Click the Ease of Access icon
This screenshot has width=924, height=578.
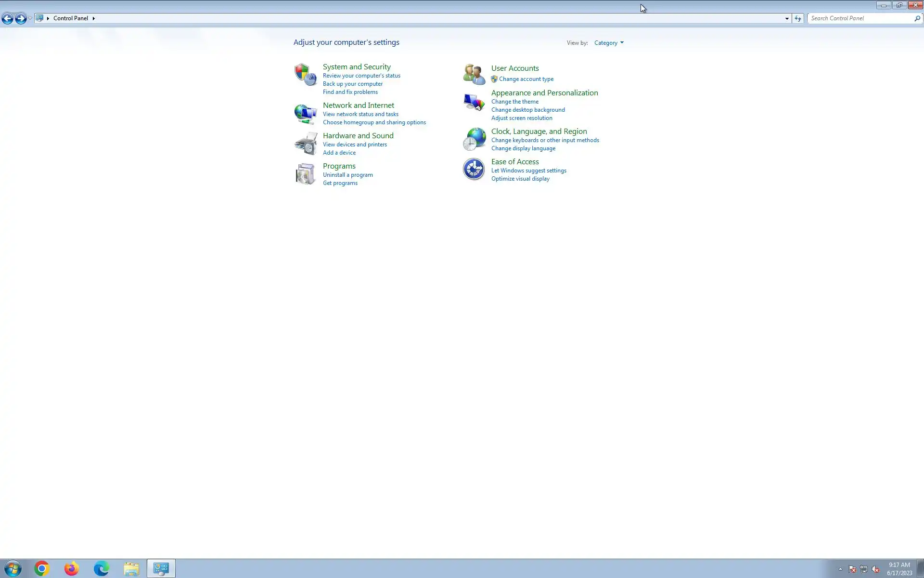[x=474, y=169]
